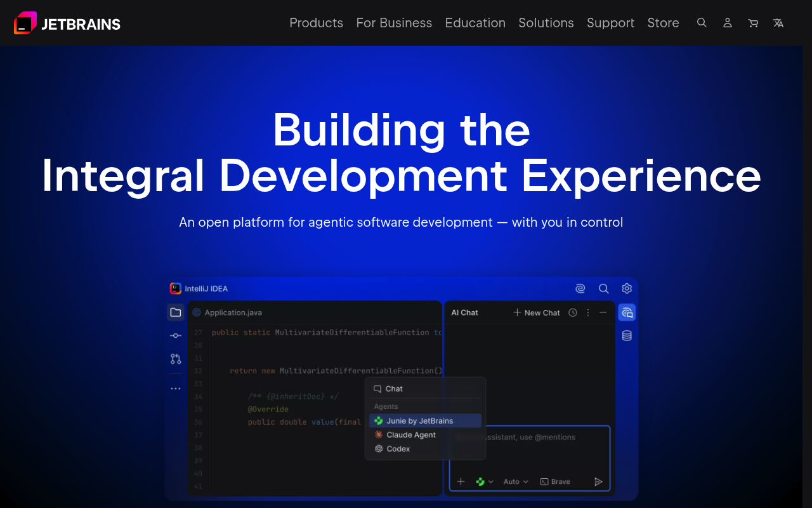Screen dimensions: 812x508
Task: Open the Solutions menu
Action: [x=546, y=23]
